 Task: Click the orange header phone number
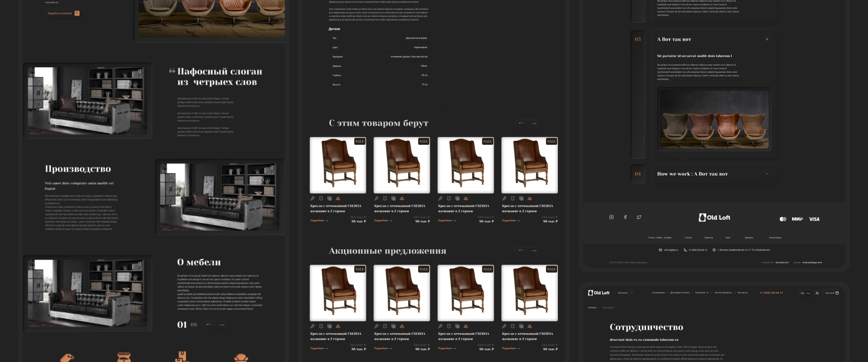pos(771,293)
